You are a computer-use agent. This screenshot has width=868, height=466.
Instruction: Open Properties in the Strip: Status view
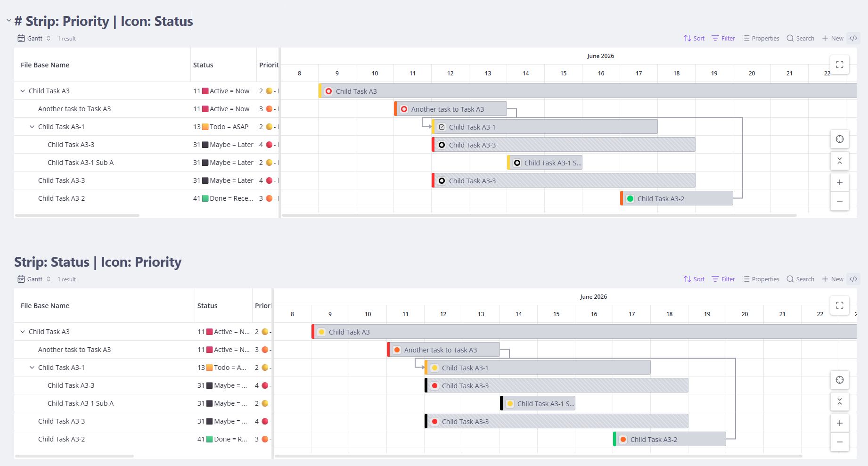761,279
